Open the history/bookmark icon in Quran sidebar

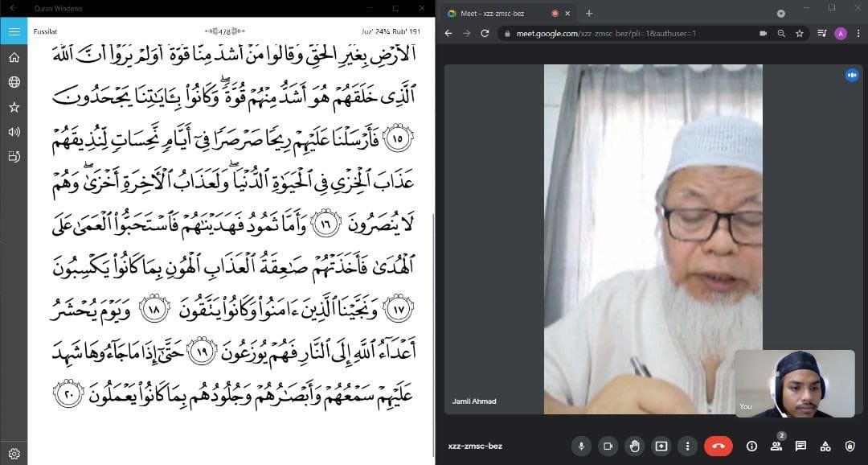[x=14, y=156]
